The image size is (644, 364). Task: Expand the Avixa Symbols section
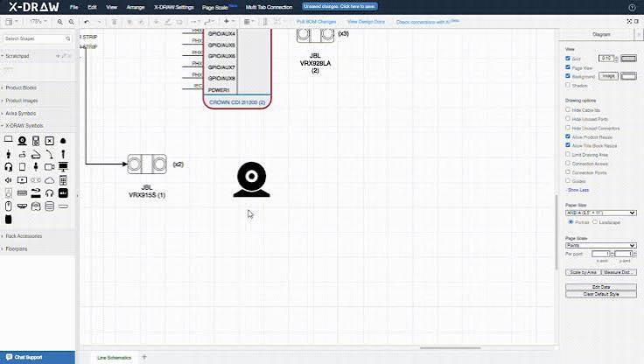coord(20,114)
